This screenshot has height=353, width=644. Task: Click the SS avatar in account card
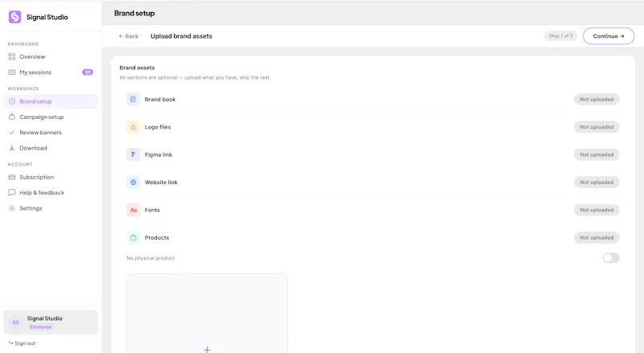click(15, 322)
